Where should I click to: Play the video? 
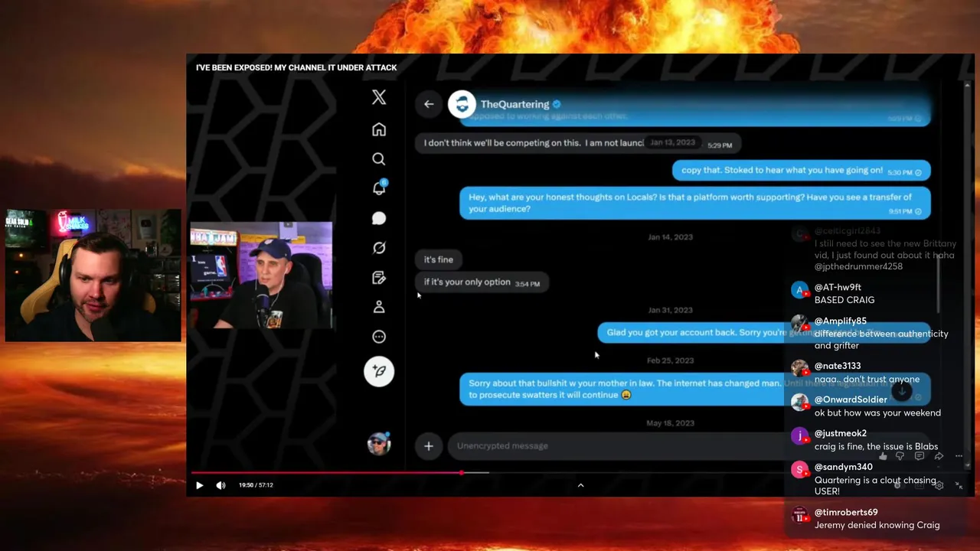[199, 485]
